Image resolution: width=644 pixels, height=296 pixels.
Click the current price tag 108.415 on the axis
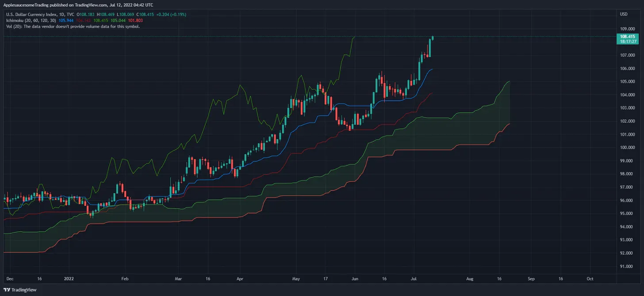(628, 36)
